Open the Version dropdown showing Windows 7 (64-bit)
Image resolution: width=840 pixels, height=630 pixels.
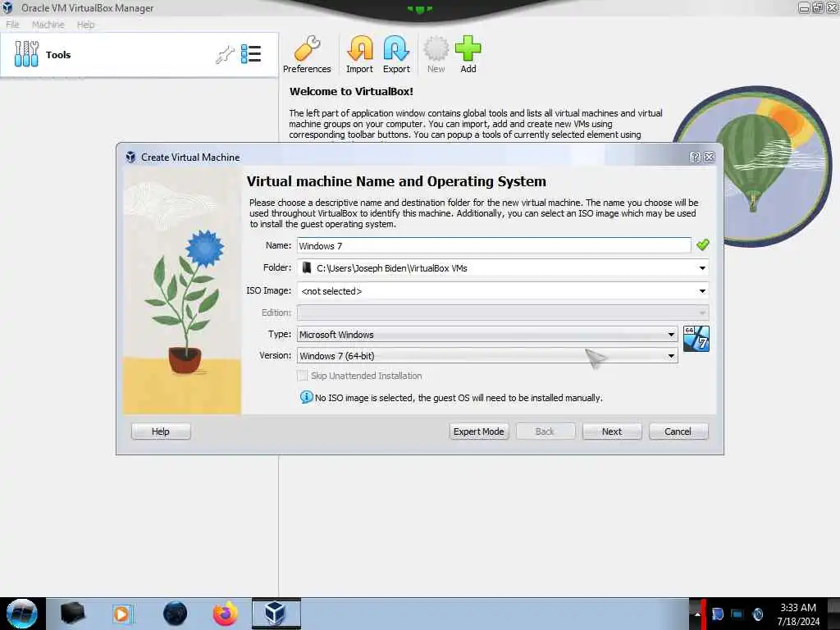click(487, 356)
